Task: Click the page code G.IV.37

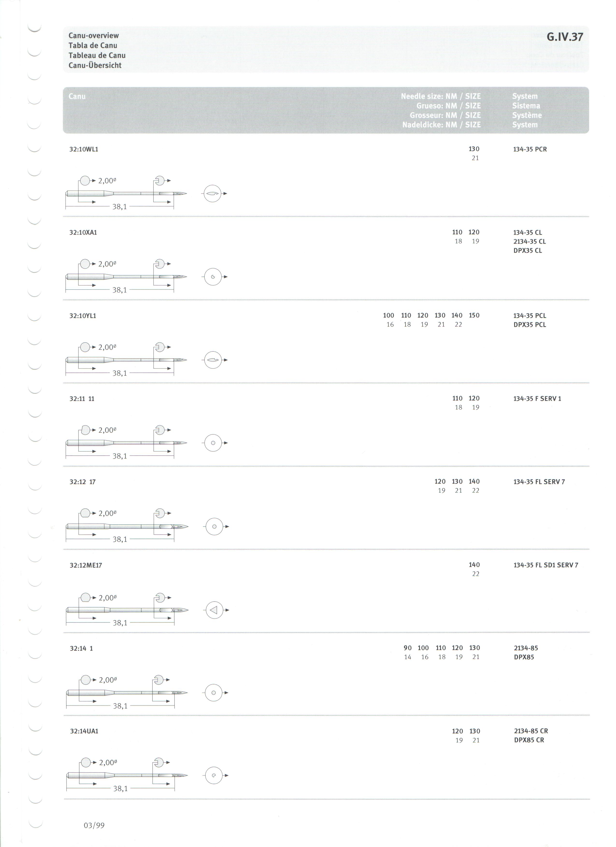Action: (565, 37)
